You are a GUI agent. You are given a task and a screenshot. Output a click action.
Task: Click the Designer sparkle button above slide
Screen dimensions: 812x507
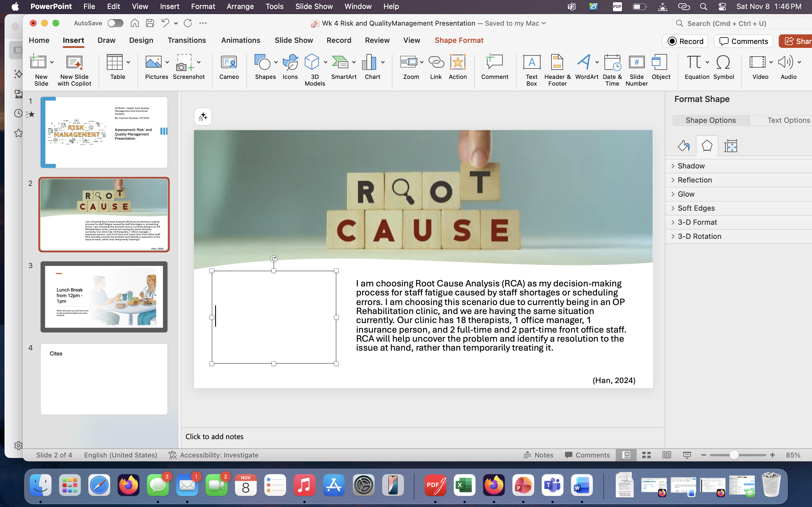[x=203, y=117]
